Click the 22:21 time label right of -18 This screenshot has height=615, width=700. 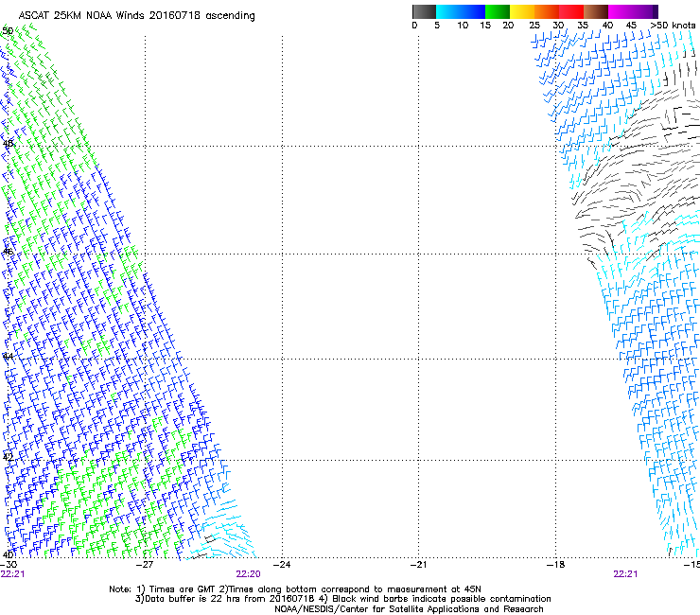tap(625, 574)
